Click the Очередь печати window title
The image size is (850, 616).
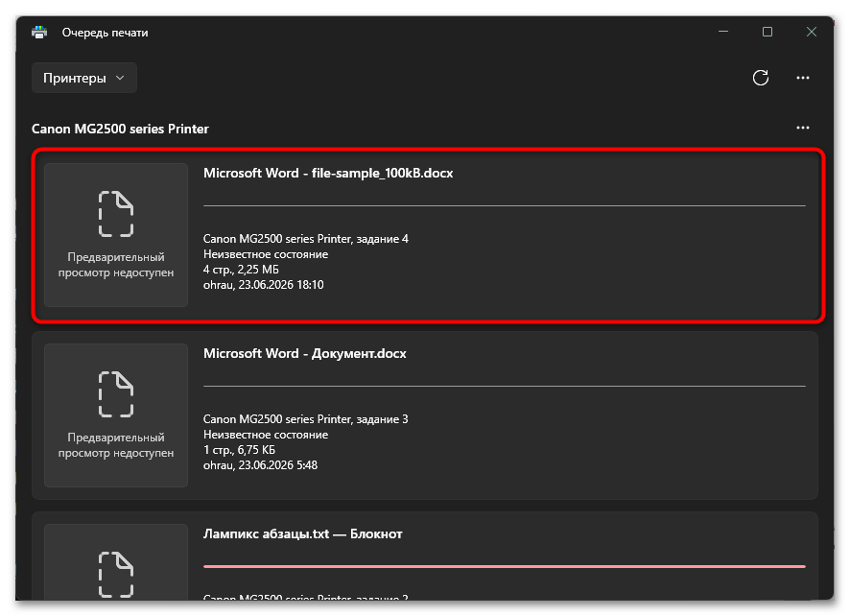[x=106, y=33]
